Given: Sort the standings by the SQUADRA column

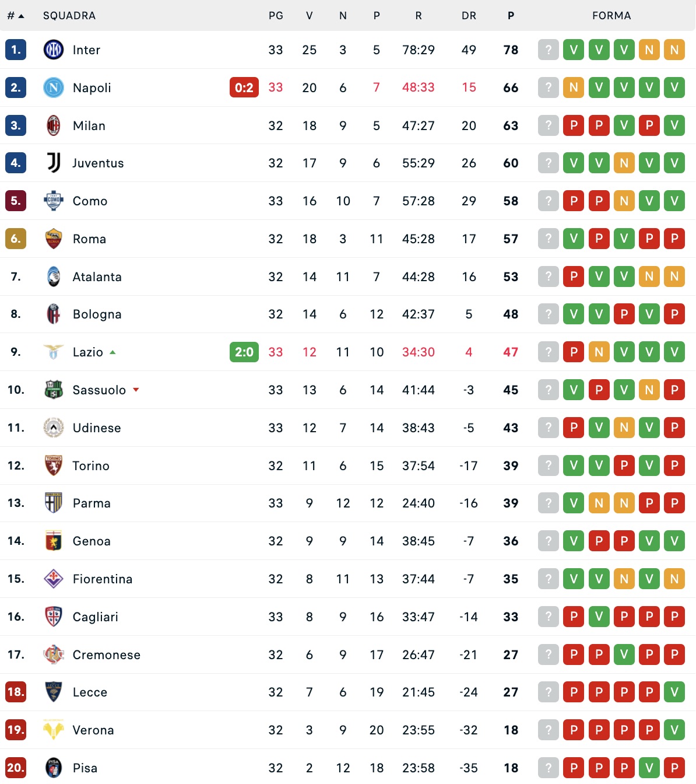Looking at the screenshot, I should [69, 16].
